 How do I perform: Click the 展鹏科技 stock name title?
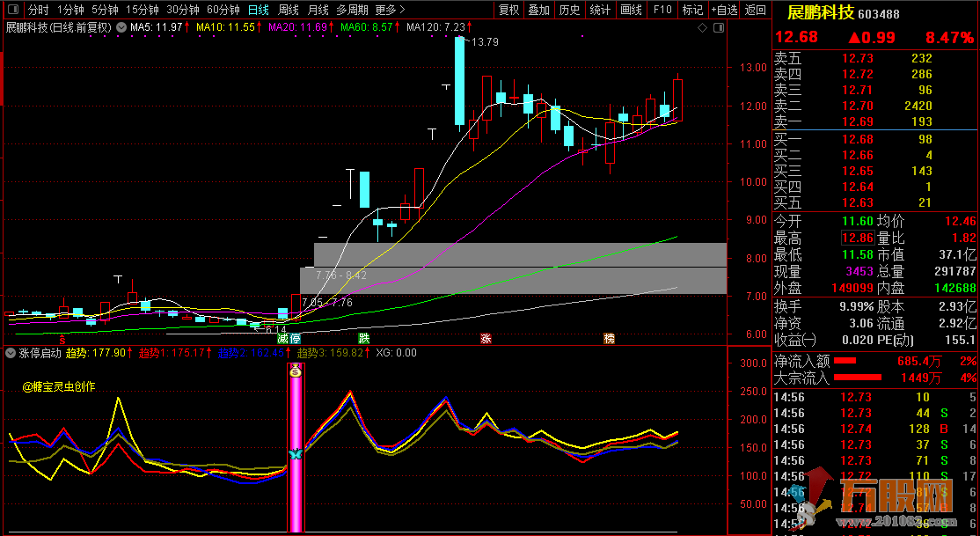pyautogui.click(x=820, y=12)
